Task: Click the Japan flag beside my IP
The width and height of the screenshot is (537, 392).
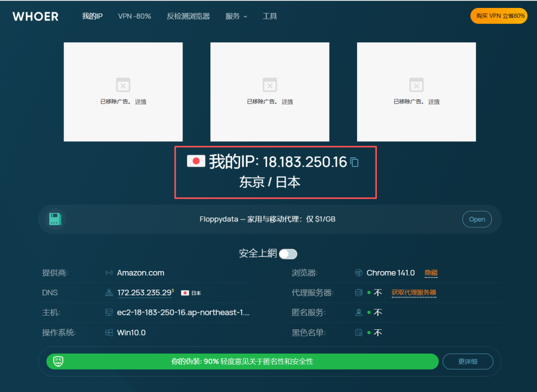Action: [x=196, y=161]
